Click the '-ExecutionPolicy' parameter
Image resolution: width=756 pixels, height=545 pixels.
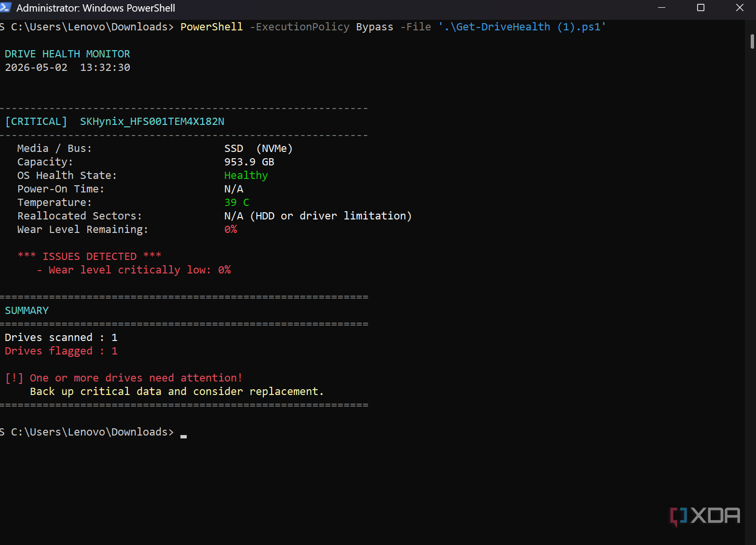tap(300, 27)
